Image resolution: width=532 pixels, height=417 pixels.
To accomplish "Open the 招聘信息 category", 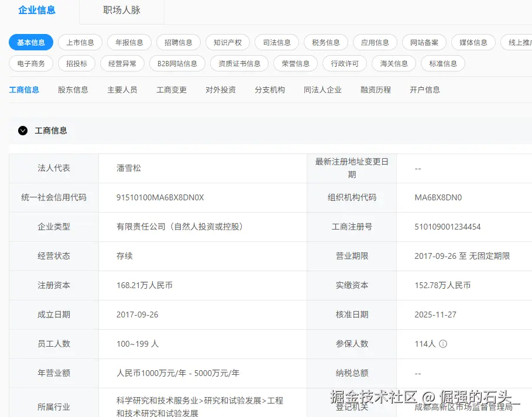I will click(x=179, y=42).
